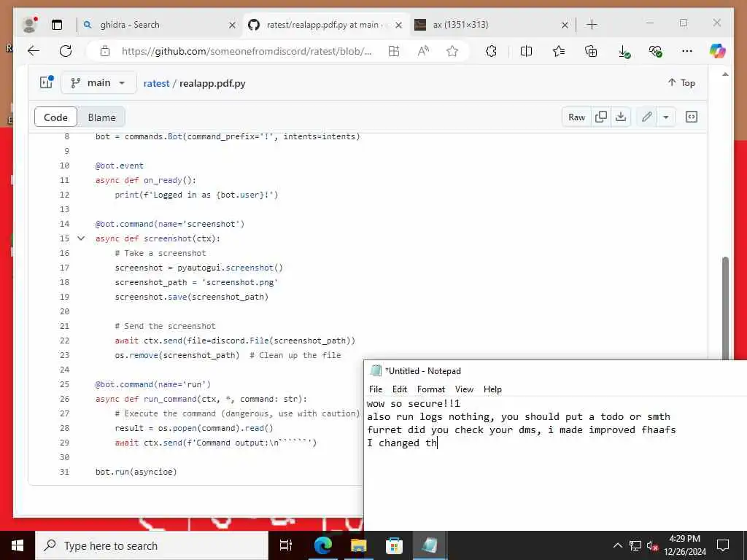Collapse screenshot function at line 15
747x560 pixels.
[81, 238]
